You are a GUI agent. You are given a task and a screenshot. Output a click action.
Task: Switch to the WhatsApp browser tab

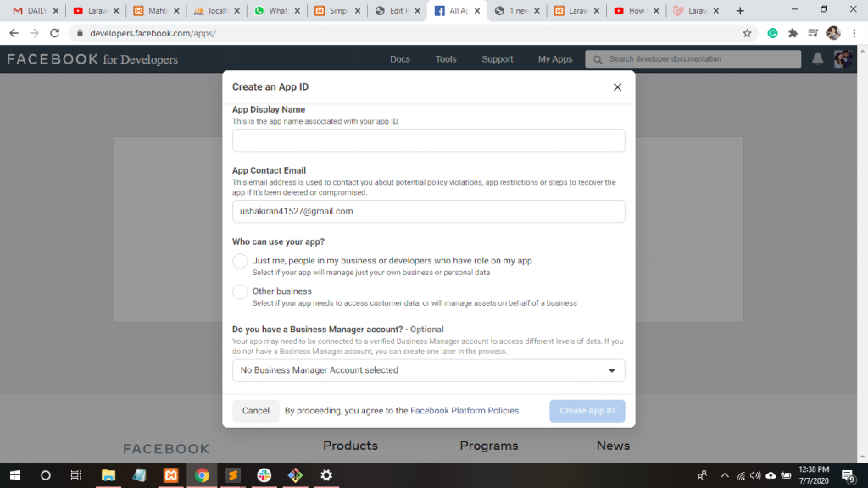coord(277,11)
